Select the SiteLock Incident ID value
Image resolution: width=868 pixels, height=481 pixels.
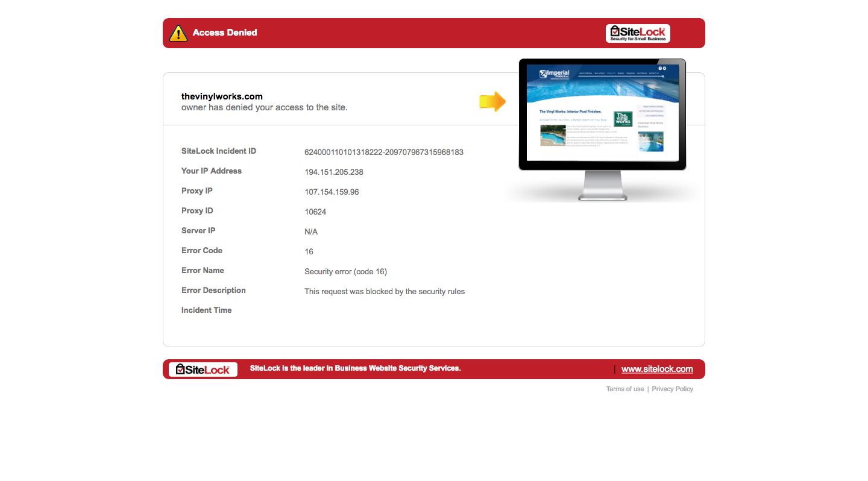(x=383, y=152)
